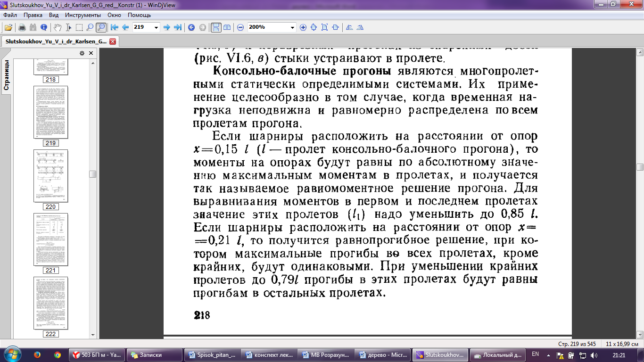Click the status bar text Стр. 219 из 545
The width and height of the screenshot is (644, 362).
tap(578, 343)
